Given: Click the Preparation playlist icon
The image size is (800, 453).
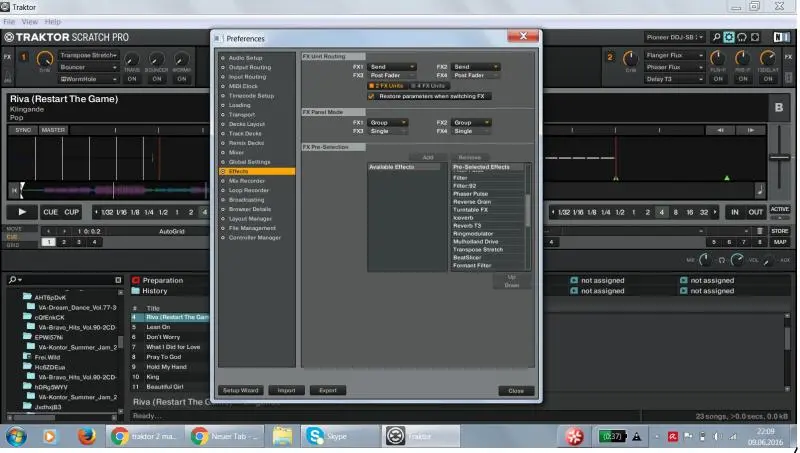Looking at the screenshot, I should (135, 281).
